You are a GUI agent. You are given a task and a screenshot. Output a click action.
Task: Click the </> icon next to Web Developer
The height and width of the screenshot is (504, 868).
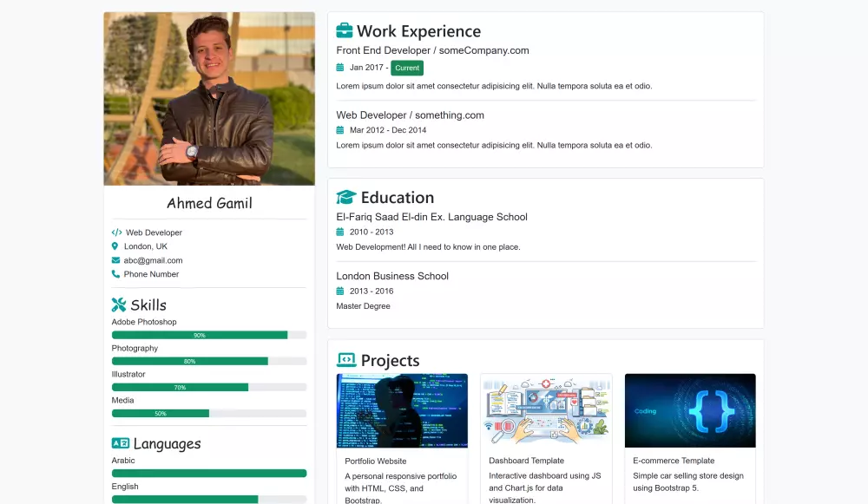(x=115, y=232)
